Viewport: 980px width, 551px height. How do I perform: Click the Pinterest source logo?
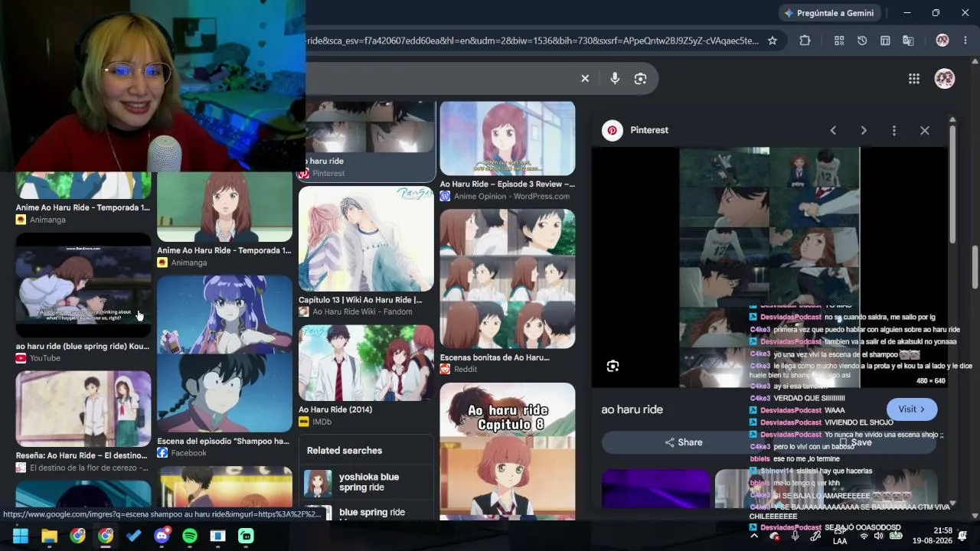pyautogui.click(x=612, y=130)
